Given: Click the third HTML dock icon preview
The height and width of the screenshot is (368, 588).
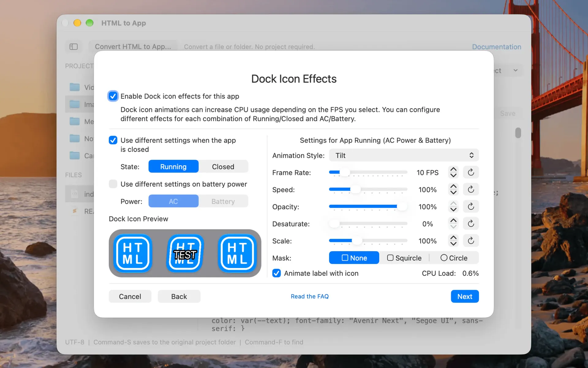Looking at the screenshot, I should coord(237,253).
